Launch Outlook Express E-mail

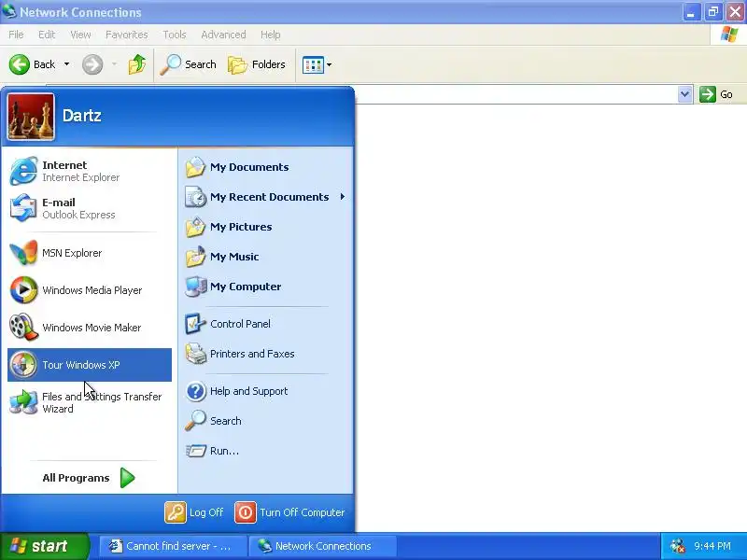[90, 208]
